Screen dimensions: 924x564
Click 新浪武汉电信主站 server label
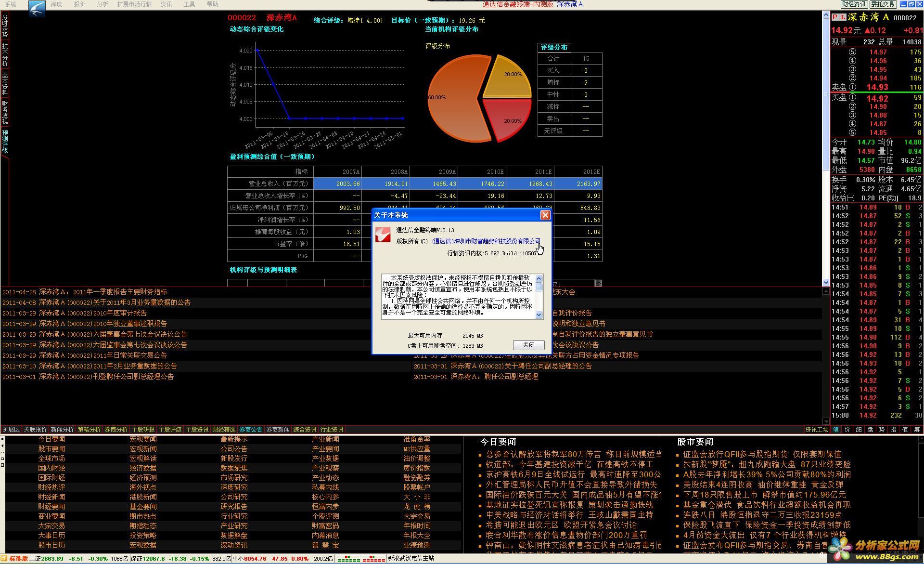pyautogui.click(x=411, y=559)
